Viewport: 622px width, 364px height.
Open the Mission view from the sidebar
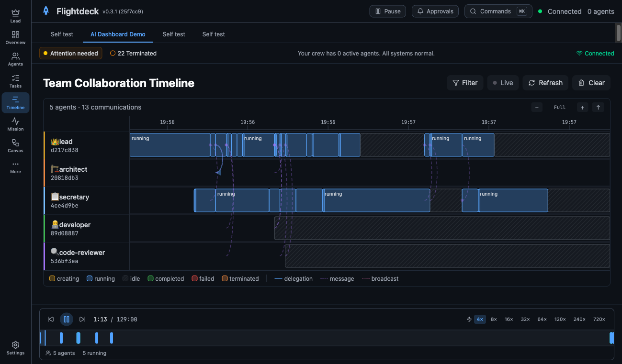15,124
